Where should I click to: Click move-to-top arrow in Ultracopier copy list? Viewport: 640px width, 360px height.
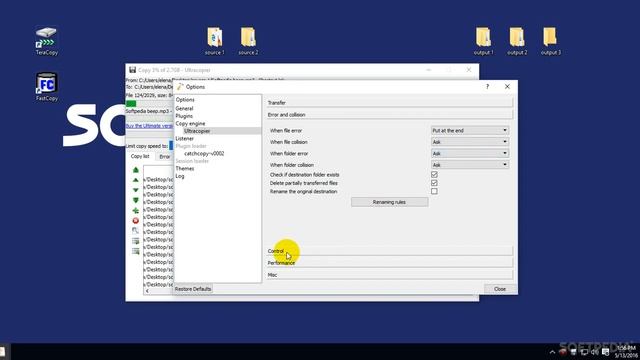point(136,170)
